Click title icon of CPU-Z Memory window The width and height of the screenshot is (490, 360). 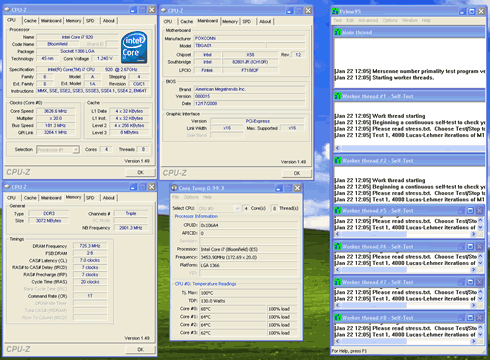[7, 187]
